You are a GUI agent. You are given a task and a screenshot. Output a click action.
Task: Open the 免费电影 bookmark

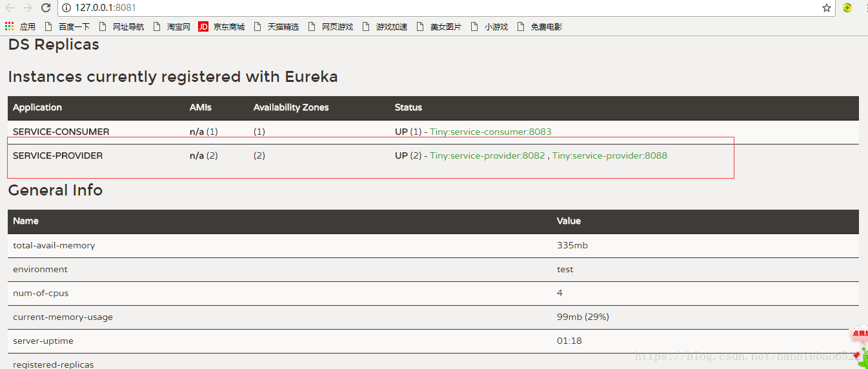coord(540,26)
